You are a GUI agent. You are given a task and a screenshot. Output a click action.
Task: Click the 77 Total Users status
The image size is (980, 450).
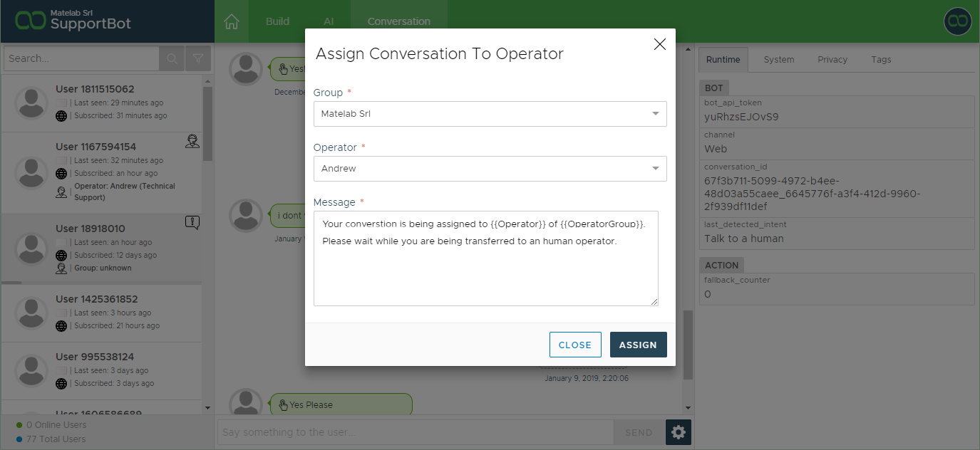click(50, 439)
